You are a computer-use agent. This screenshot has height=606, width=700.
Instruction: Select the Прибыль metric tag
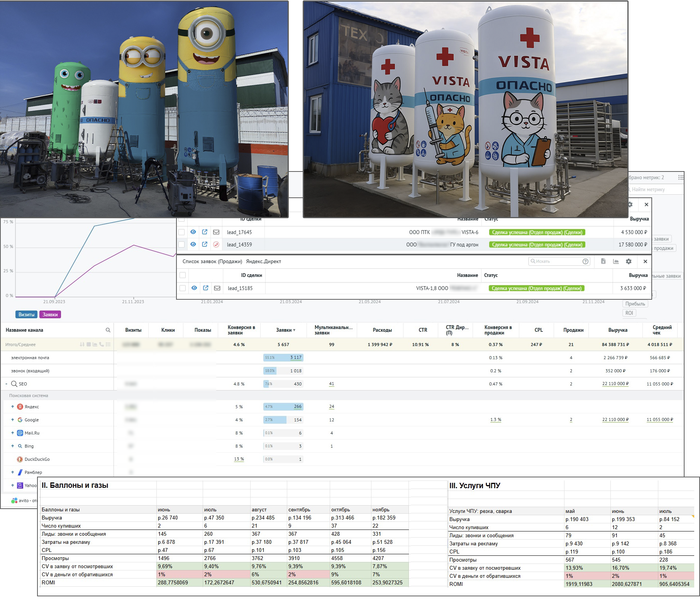(x=635, y=304)
